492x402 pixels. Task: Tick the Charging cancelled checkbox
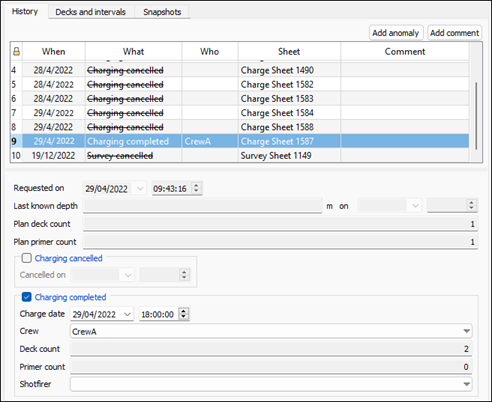26,258
